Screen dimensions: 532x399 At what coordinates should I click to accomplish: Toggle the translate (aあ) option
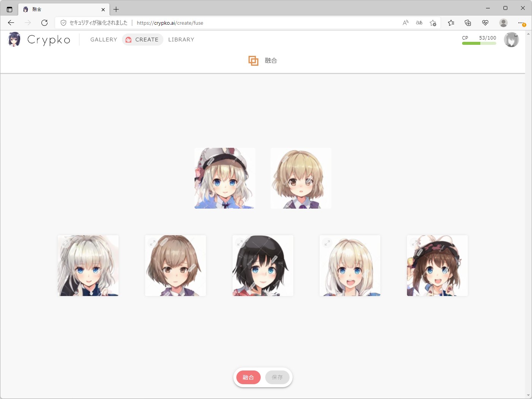[x=419, y=23]
